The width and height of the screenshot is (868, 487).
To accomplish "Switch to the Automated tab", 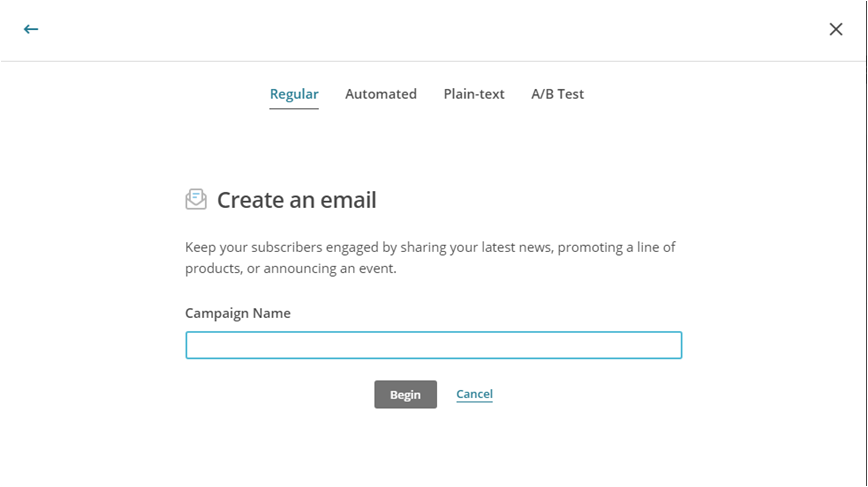I will 381,94.
